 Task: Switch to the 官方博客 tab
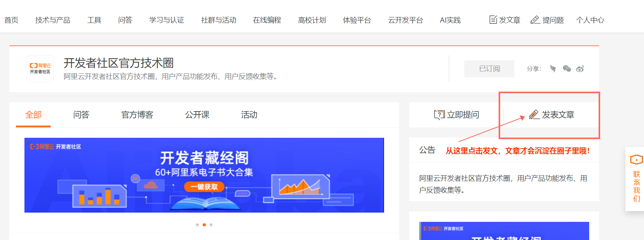(137, 115)
